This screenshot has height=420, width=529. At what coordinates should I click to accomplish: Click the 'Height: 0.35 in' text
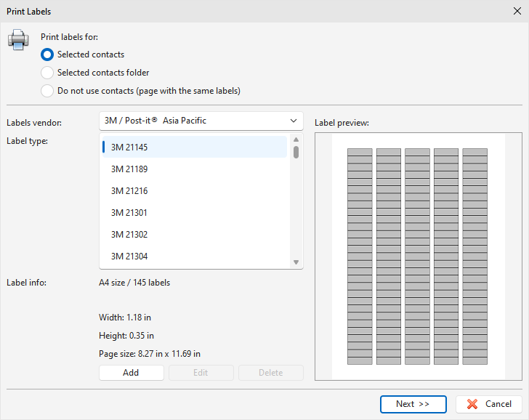coord(126,336)
